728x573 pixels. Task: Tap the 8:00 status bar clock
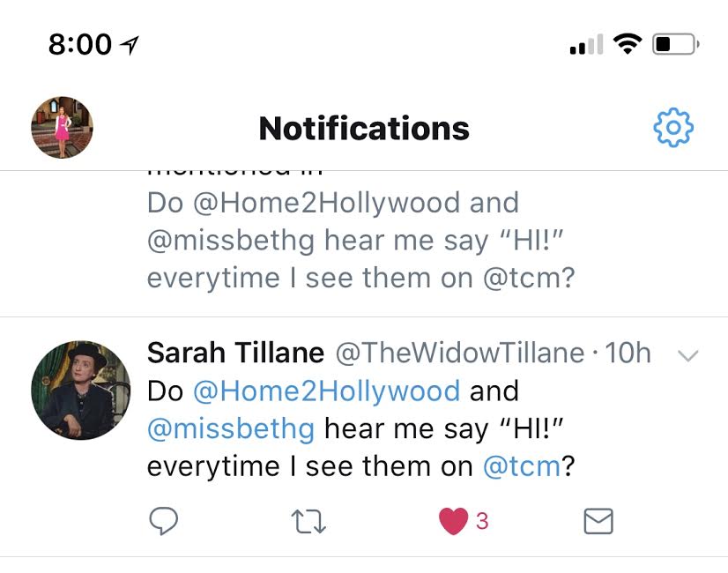pyautogui.click(x=80, y=44)
